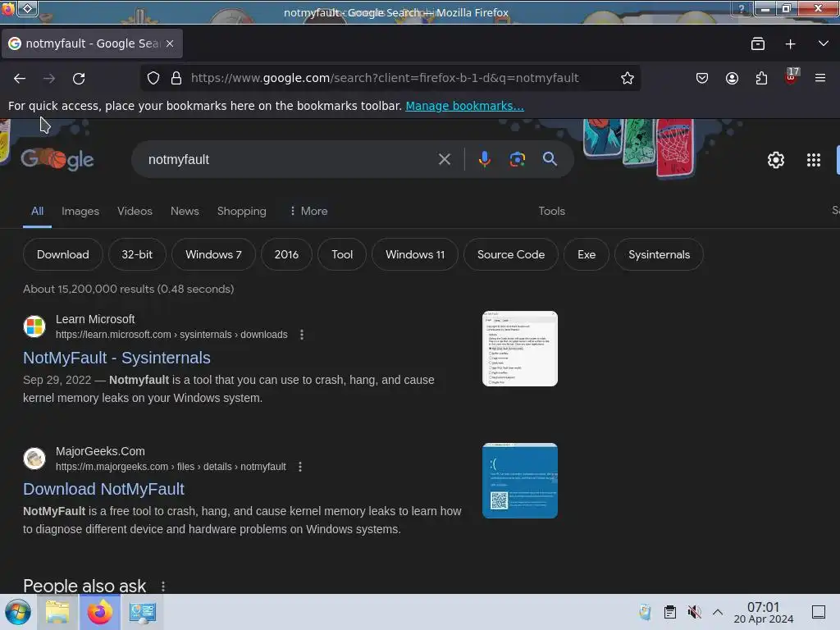This screenshot has width=840, height=630.
Task: Open People also ask options menu
Action: pos(163,587)
